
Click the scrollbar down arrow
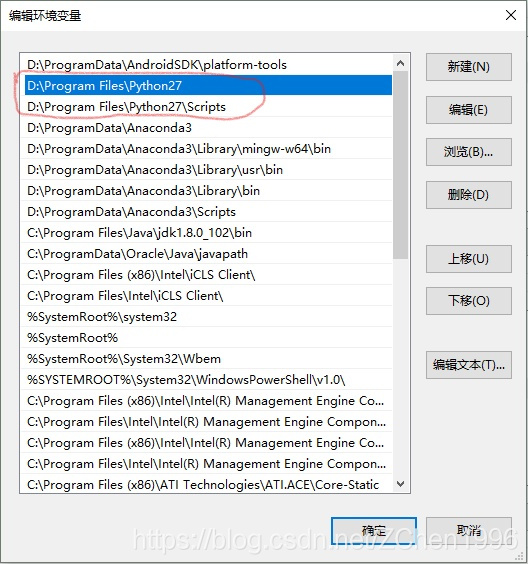click(x=400, y=484)
